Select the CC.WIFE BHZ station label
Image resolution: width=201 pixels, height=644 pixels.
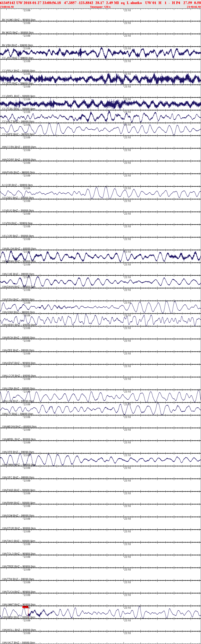point(18,135)
